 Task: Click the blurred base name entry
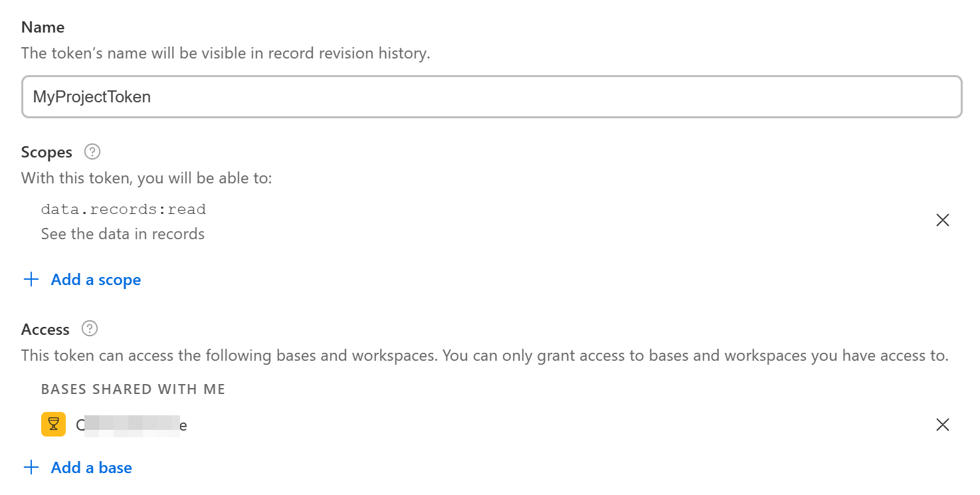click(x=132, y=425)
